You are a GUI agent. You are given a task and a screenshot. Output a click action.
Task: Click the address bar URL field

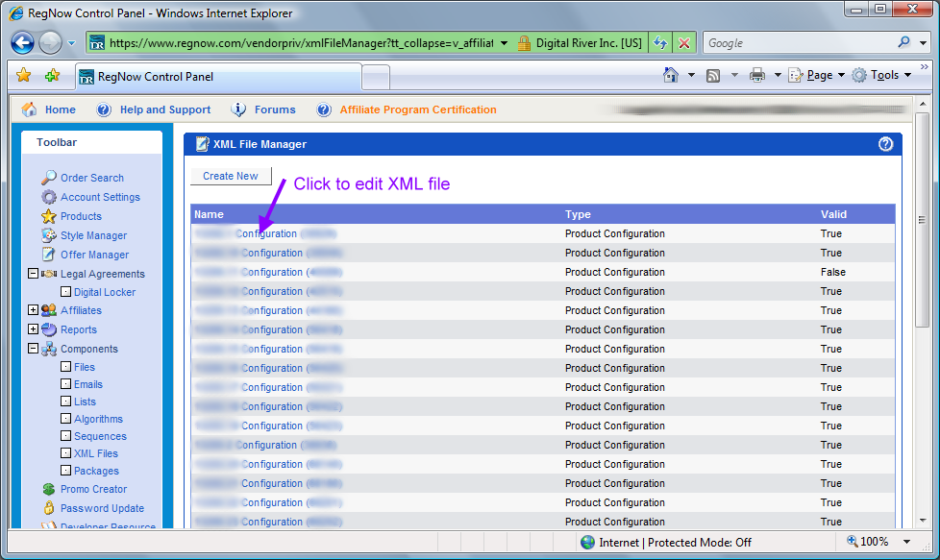(299, 43)
